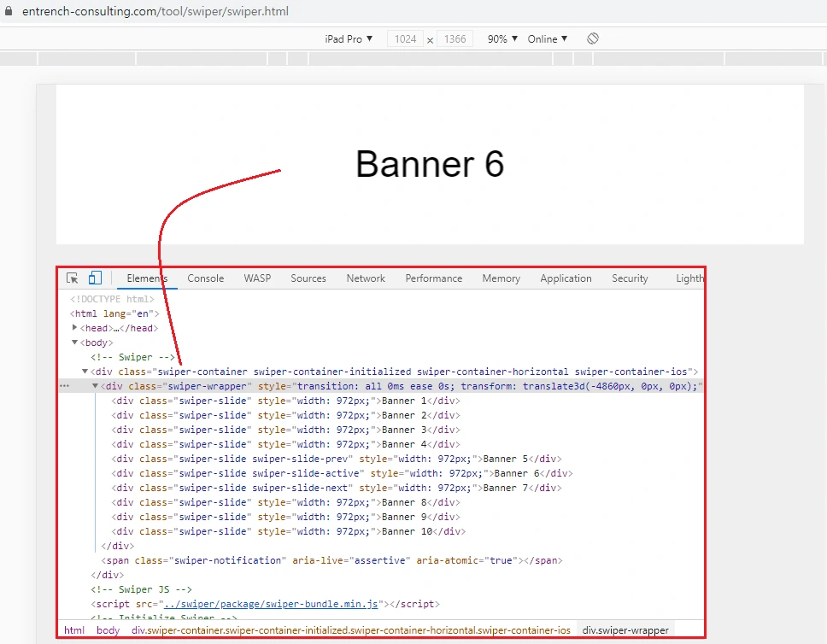Select the swiper-slide-next Banner 7 row

[337, 488]
